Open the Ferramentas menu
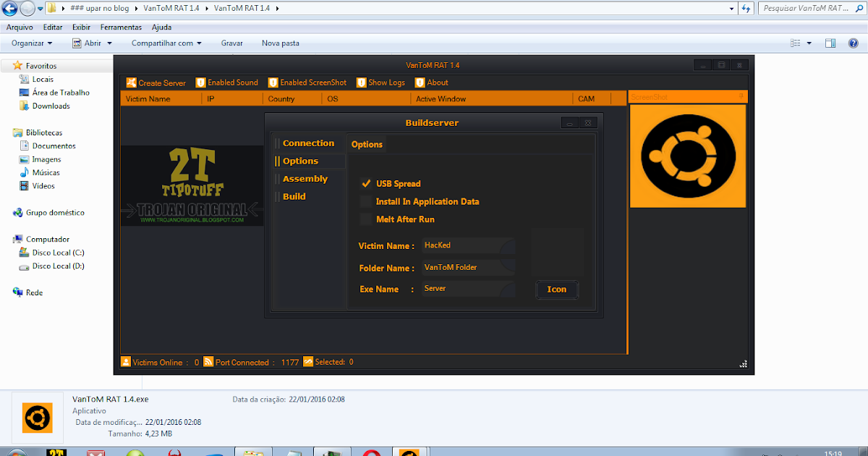 [121, 27]
